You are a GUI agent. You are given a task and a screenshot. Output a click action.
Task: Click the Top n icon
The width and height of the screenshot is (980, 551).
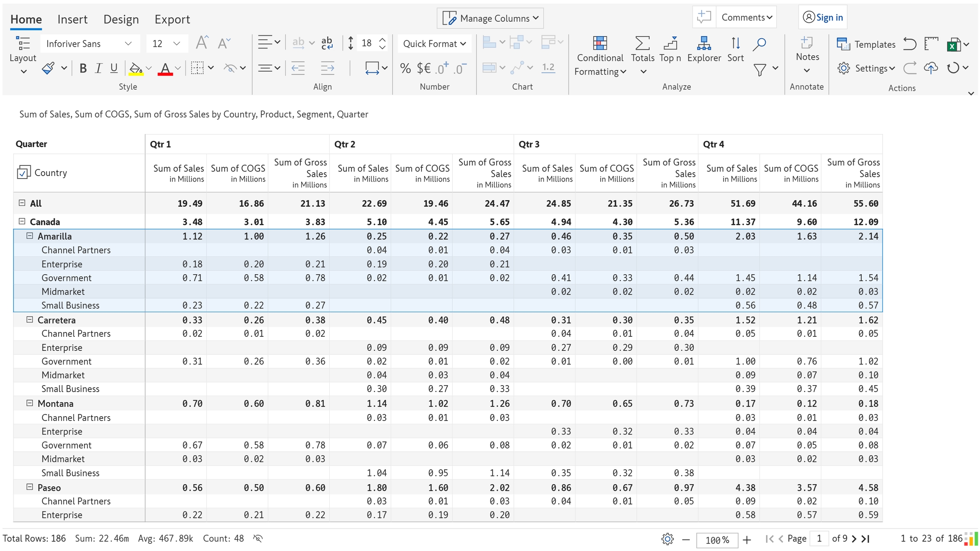[670, 43]
